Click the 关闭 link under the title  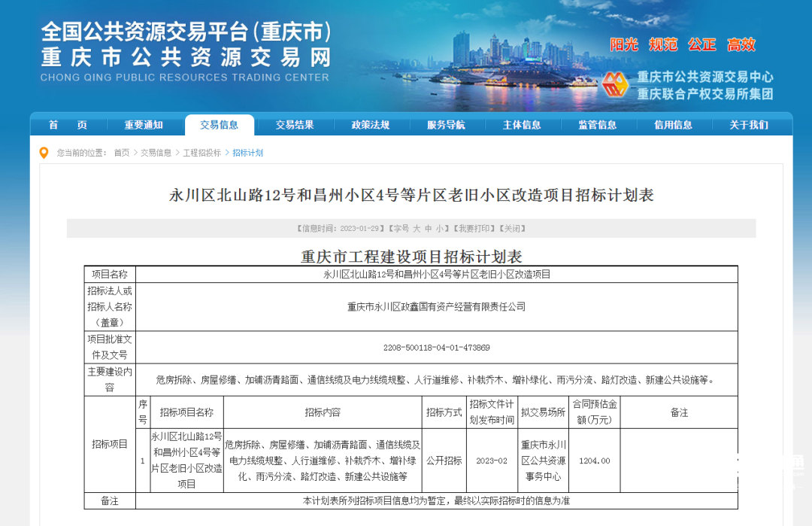(513, 229)
